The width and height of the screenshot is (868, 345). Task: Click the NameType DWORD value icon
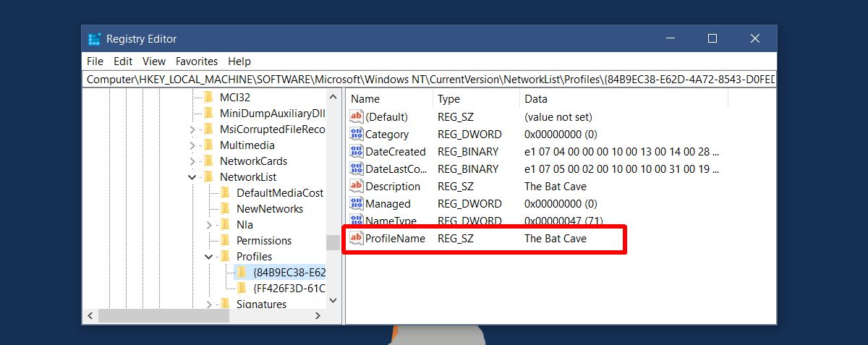point(356,221)
